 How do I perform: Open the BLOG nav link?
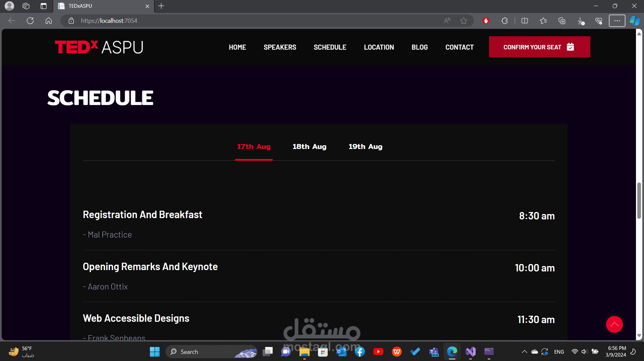[x=420, y=47]
